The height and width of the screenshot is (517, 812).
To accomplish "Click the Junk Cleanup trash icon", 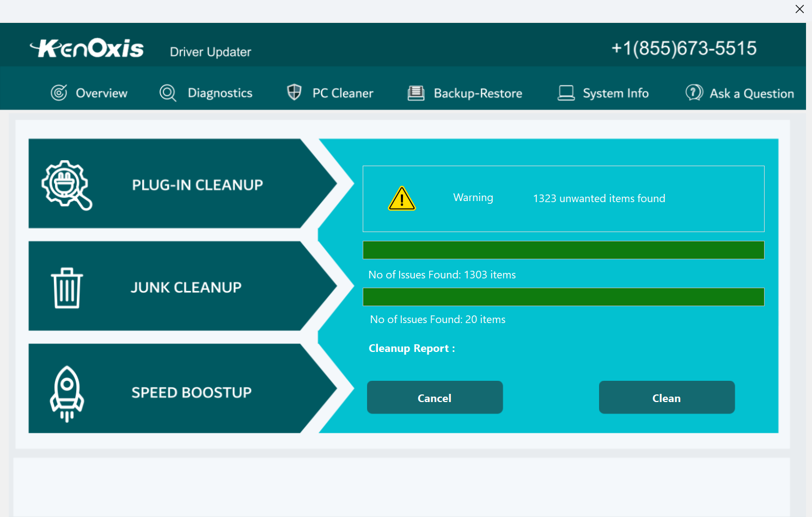I will pyautogui.click(x=66, y=287).
